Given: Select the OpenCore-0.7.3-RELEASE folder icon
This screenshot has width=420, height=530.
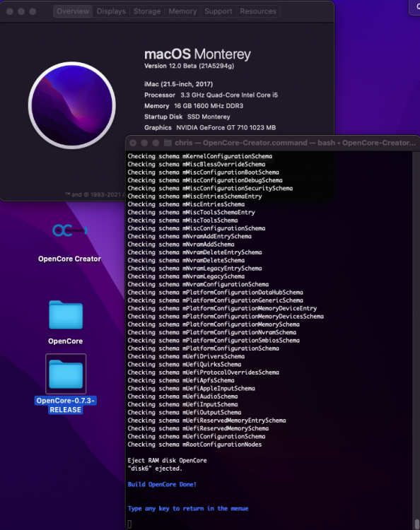Looking at the screenshot, I should point(66,374).
